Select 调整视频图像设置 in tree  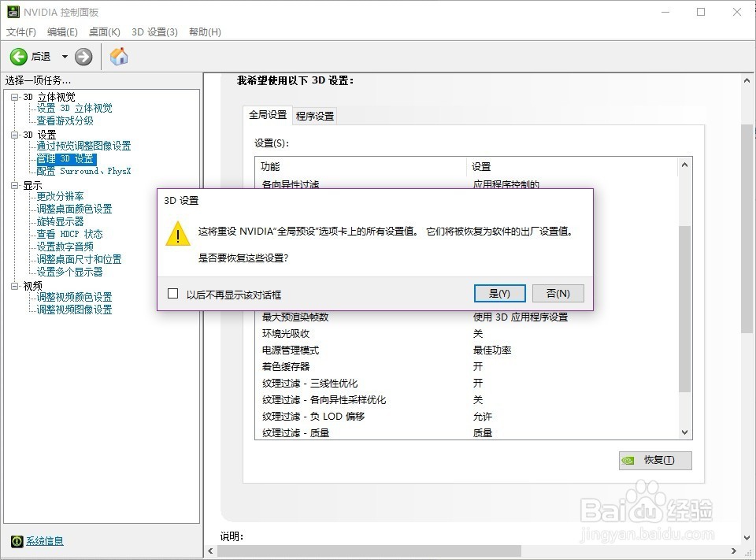click(x=74, y=310)
